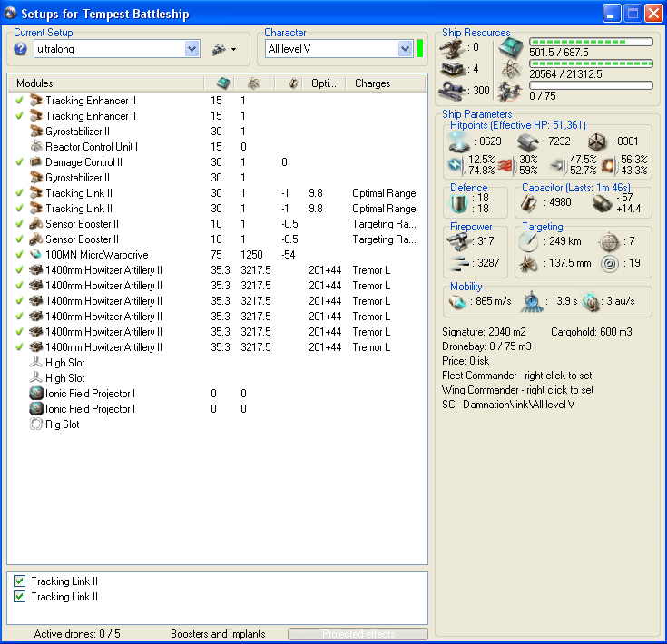Open Boosters and Implants
Screen dimensions: 667x644
coord(218,634)
